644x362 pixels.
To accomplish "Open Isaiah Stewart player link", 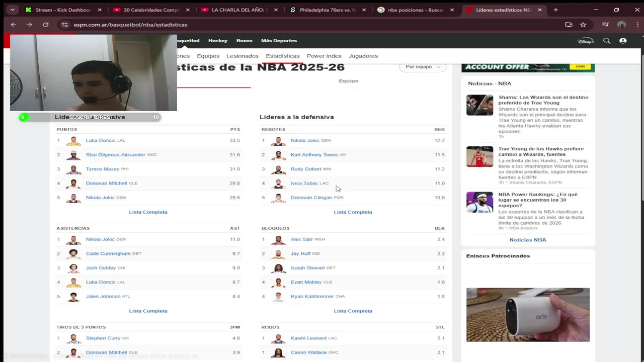I will (307, 268).
